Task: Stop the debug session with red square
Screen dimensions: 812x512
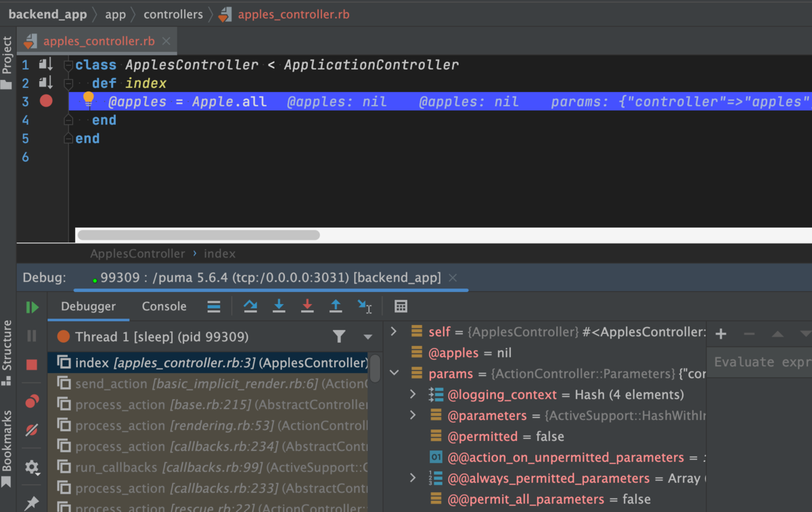Action: click(32, 364)
